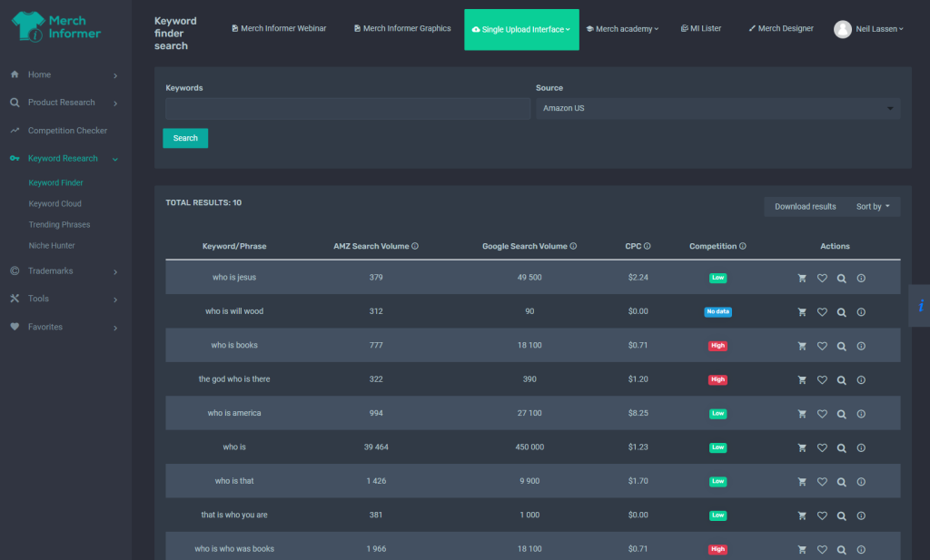Click the teal Search button
This screenshot has height=560, width=930.
[185, 138]
